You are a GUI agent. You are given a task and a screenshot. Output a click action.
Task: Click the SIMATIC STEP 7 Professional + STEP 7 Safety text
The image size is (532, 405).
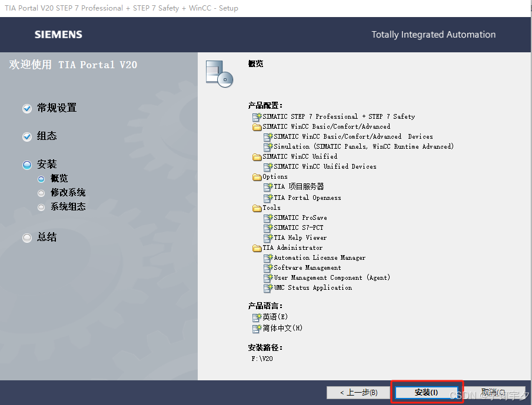[x=338, y=116]
